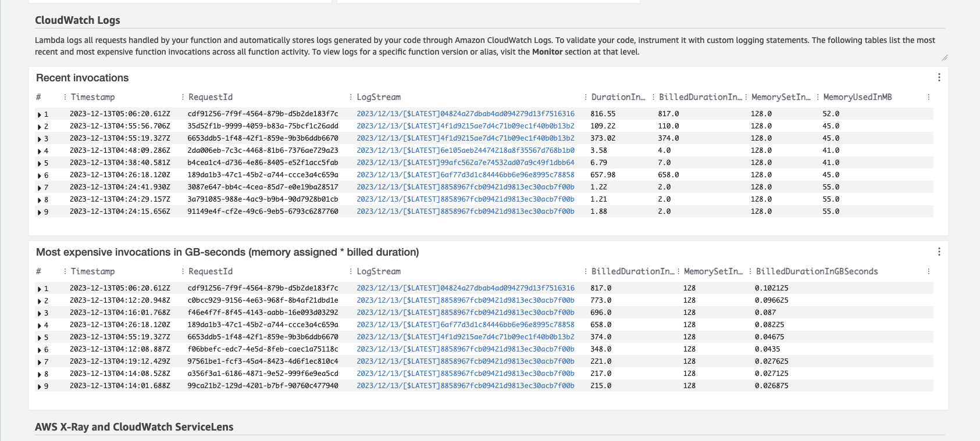Click the DurationIn... column header
This screenshot has height=441, width=980.
pos(618,97)
